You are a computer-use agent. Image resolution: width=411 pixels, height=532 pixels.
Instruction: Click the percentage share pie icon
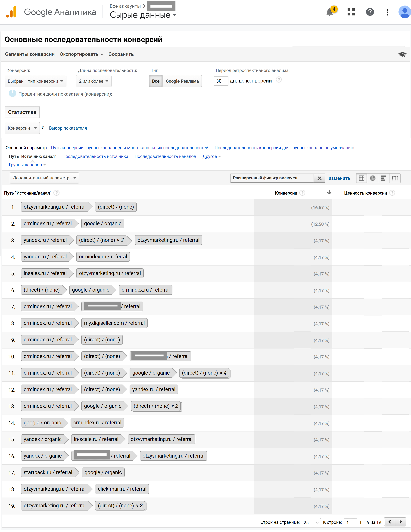coord(12,94)
